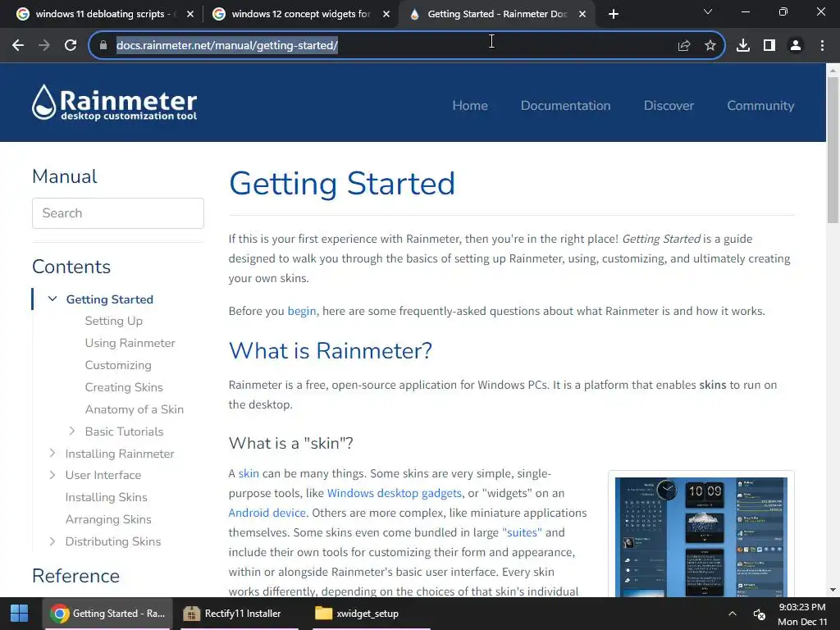Expand the Basic Tutorials section
The height and width of the screenshot is (630, 840).
(72, 431)
